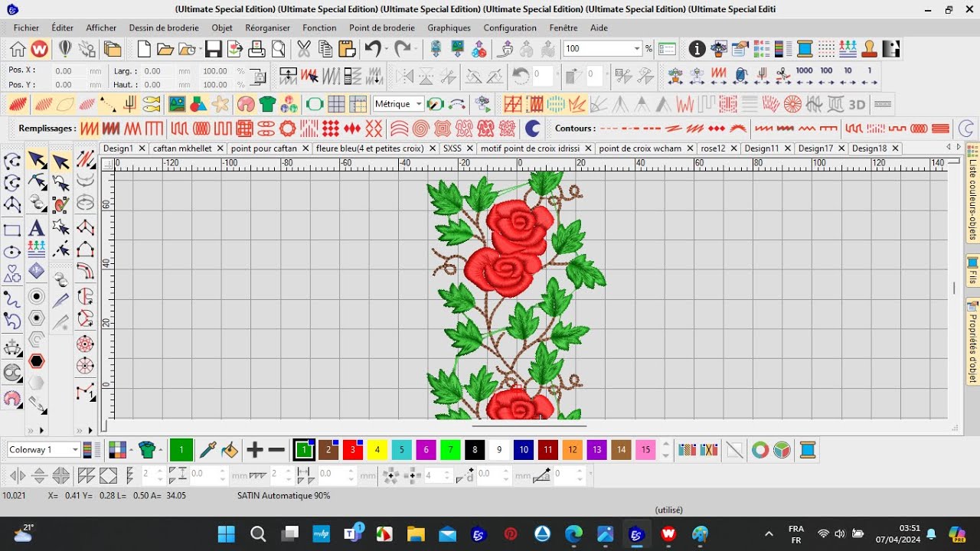Open a design with the folder icon
Viewport: 980px width, 551px height.
165,49
